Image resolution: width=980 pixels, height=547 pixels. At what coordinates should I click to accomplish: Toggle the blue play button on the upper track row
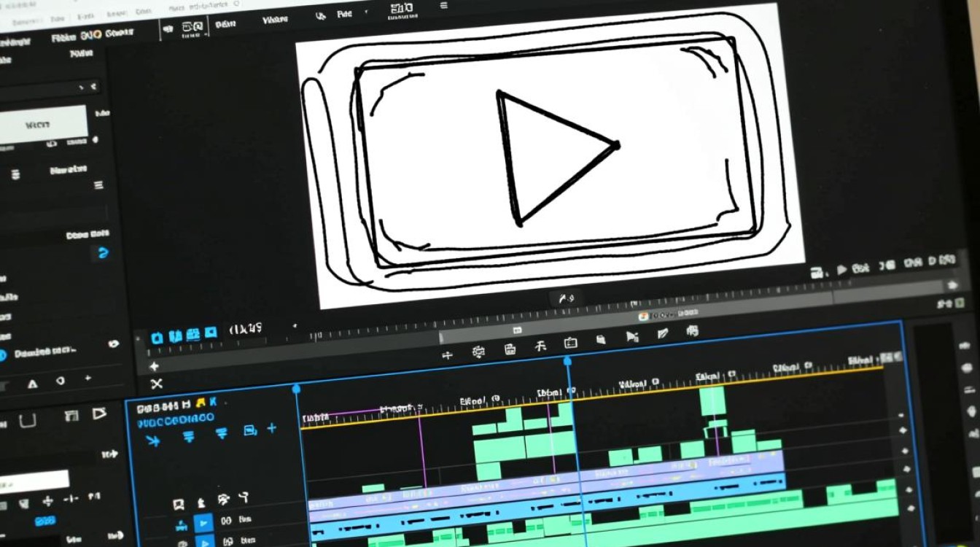click(203, 522)
